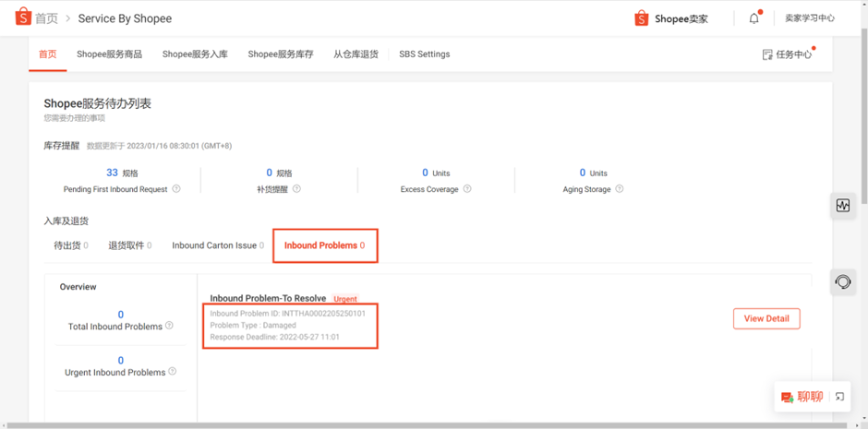This screenshot has height=429, width=868.
Task: Select the Inbound Problems tab
Action: click(x=325, y=245)
